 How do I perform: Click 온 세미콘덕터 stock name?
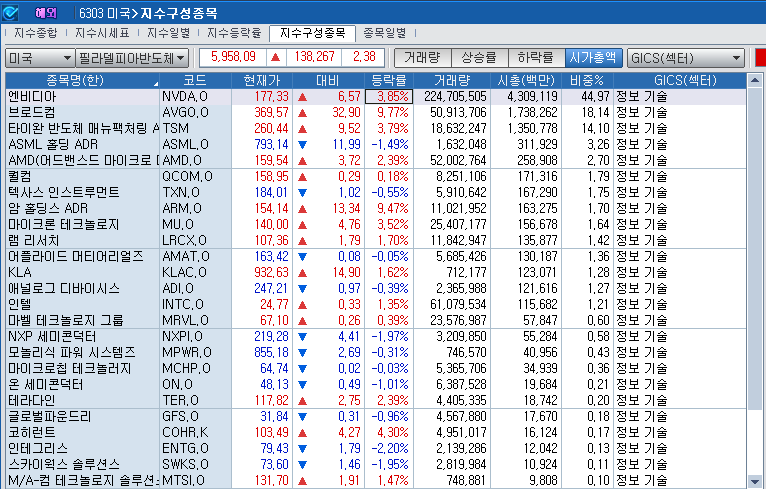[45, 385]
